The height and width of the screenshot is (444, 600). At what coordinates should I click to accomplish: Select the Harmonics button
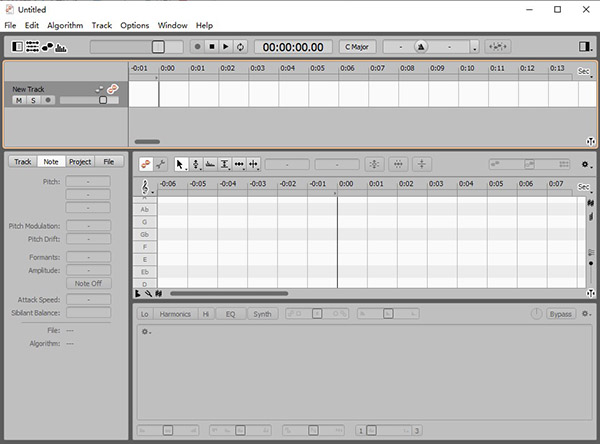[x=175, y=314]
